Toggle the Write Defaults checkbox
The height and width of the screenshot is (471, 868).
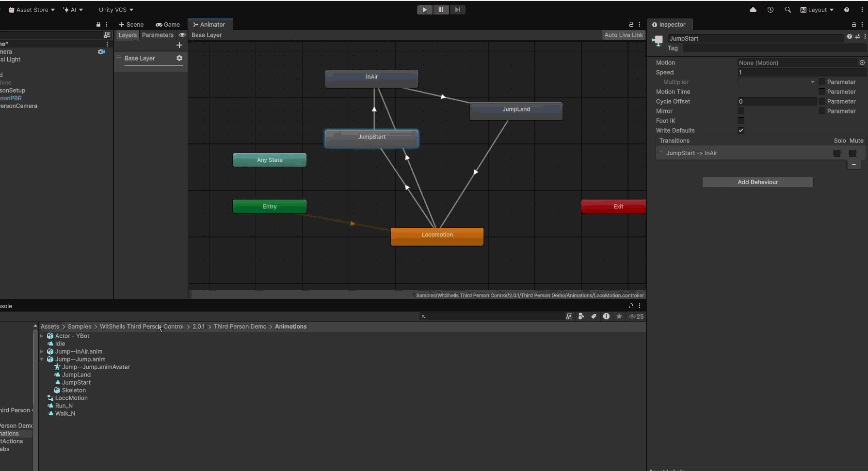coord(741,130)
